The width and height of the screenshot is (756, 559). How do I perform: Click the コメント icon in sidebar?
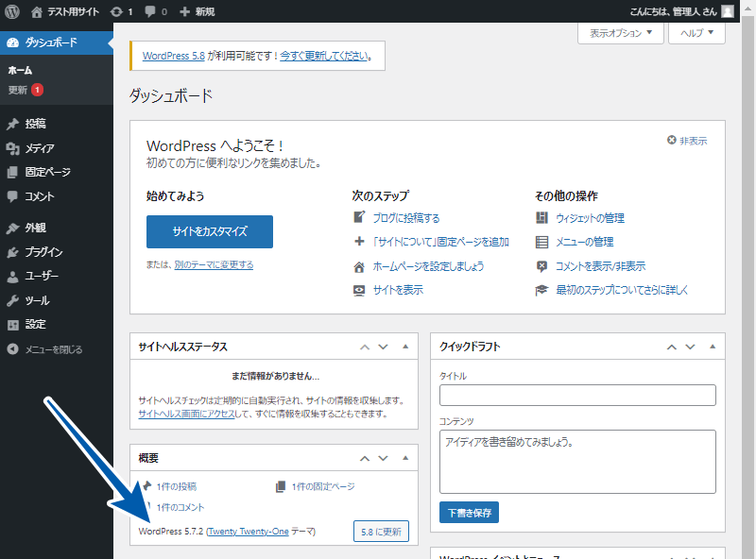pos(13,196)
